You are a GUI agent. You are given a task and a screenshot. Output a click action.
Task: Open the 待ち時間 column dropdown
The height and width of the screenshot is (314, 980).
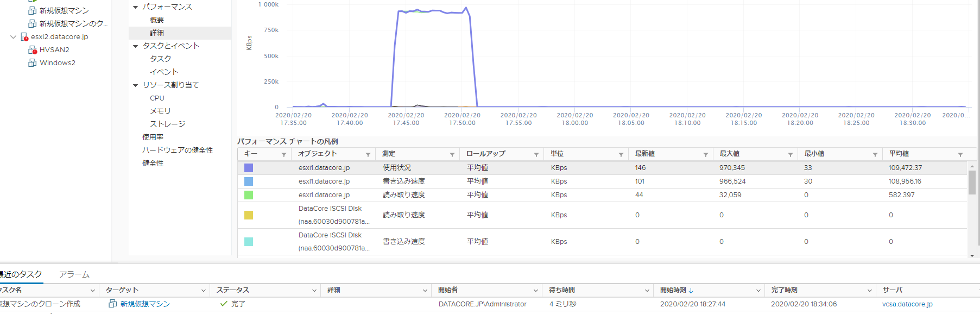pyautogui.click(x=647, y=291)
